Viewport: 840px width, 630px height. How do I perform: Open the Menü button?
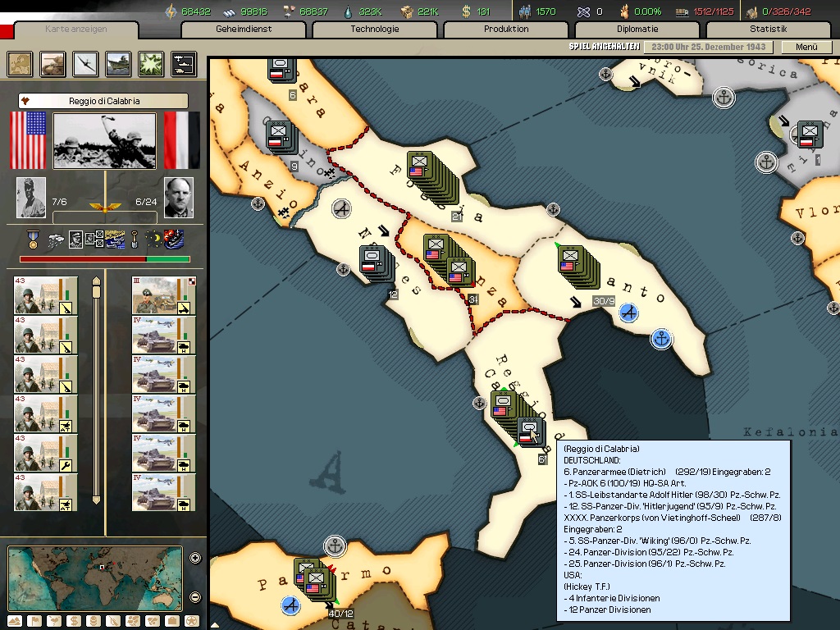click(x=806, y=47)
